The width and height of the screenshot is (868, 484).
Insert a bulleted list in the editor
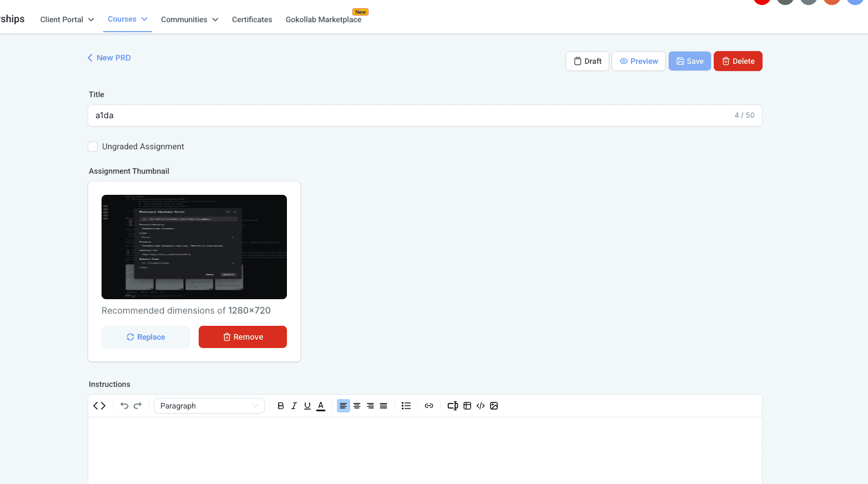(x=406, y=406)
